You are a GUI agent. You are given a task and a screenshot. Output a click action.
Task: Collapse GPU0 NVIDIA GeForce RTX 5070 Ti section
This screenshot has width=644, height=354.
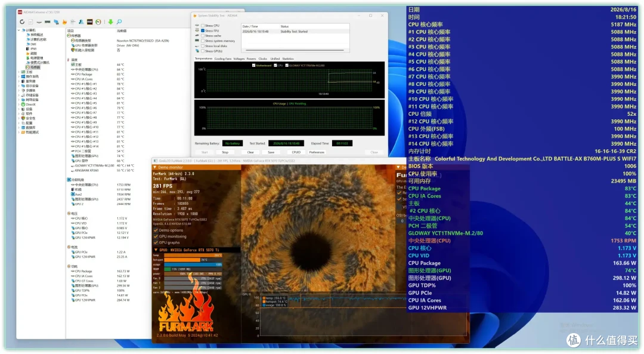[156, 250]
